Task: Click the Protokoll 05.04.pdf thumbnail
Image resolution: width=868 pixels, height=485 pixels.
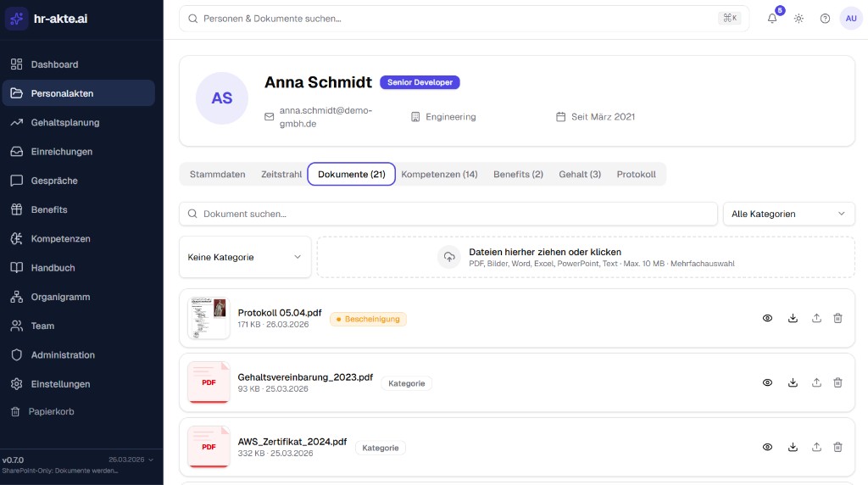Action: [x=209, y=318]
